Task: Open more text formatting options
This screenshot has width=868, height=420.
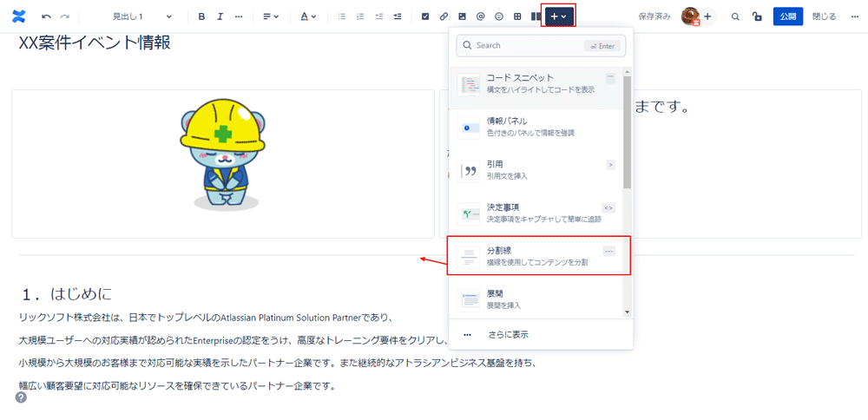Action: [239, 16]
